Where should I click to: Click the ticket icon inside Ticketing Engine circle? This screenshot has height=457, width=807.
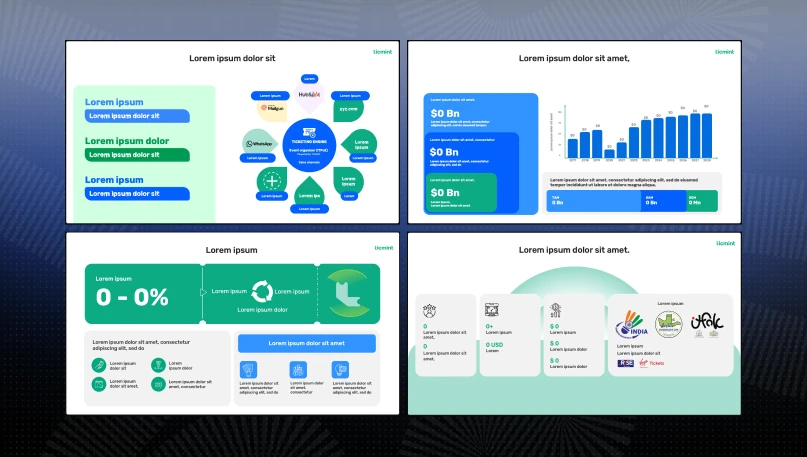(x=309, y=133)
